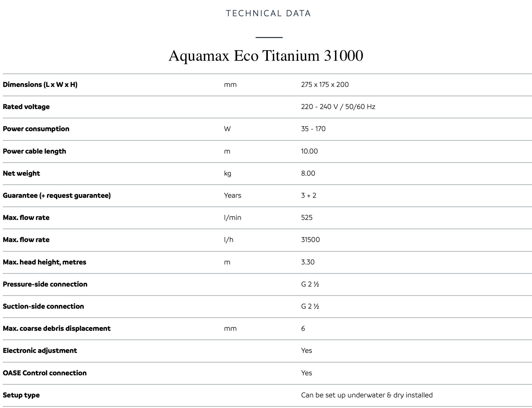This screenshot has height=408, width=532.
Task: Select the underwater & dry installed text
Action: [x=390, y=395]
